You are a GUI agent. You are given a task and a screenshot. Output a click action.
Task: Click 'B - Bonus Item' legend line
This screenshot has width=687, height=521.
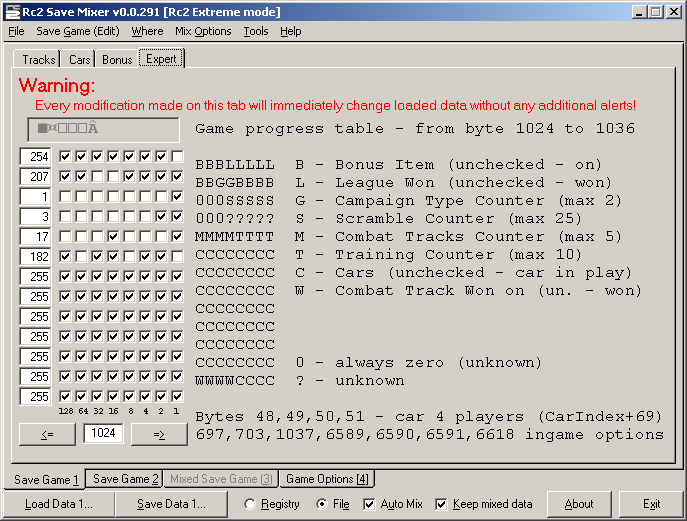[448, 164]
